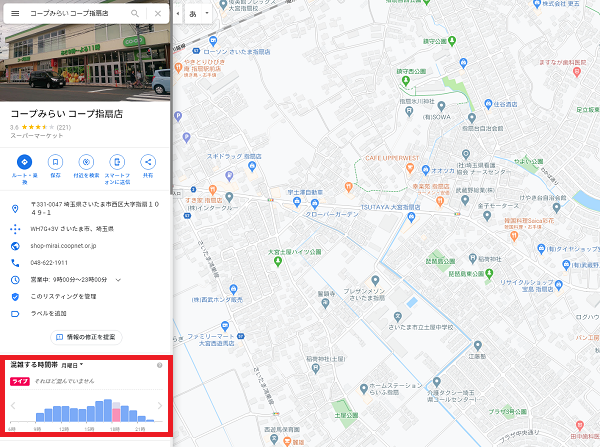The width and height of the screenshot is (601, 447).
Task: Click the クローバーガーデン map pin
Action: pos(315,204)
